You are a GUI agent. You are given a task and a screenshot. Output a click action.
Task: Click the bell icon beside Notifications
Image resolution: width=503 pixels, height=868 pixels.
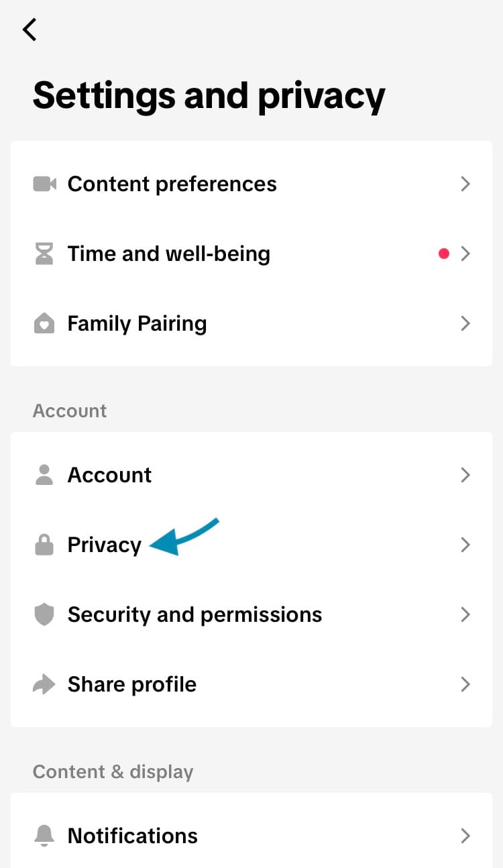[x=44, y=836]
